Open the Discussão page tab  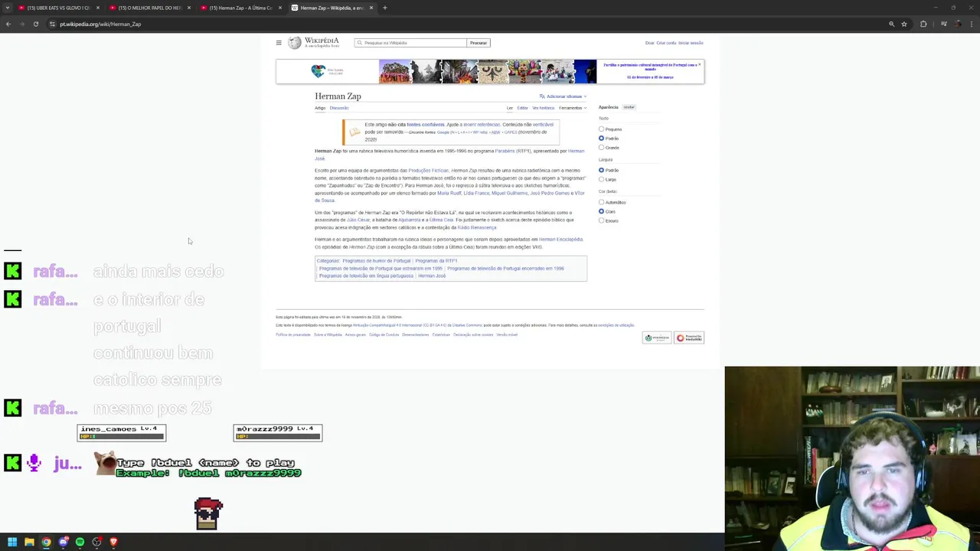(x=339, y=108)
